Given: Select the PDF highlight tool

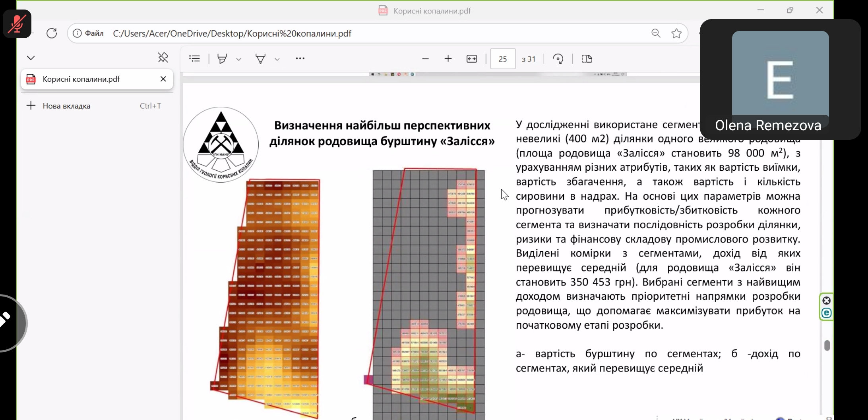Looking at the screenshot, I should [x=222, y=59].
